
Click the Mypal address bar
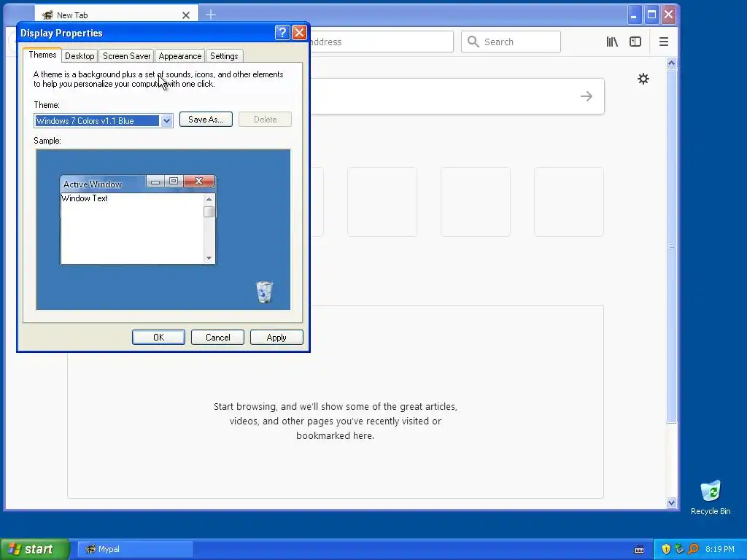[381, 42]
